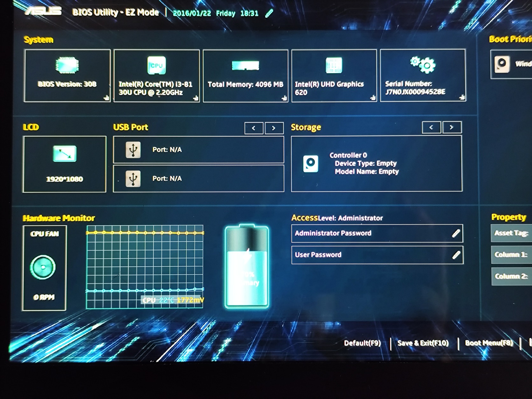The width and height of the screenshot is (532, 399).
Task: Go to next USB port page
Action: pos(274,128)
